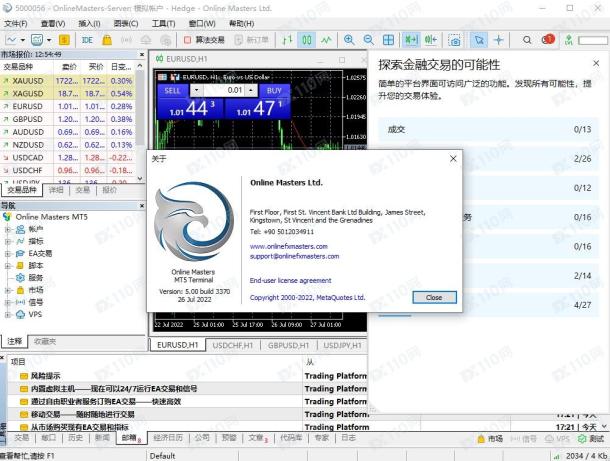
Task: Select the 服务 services item in navigator
Action: click(35, 278)
